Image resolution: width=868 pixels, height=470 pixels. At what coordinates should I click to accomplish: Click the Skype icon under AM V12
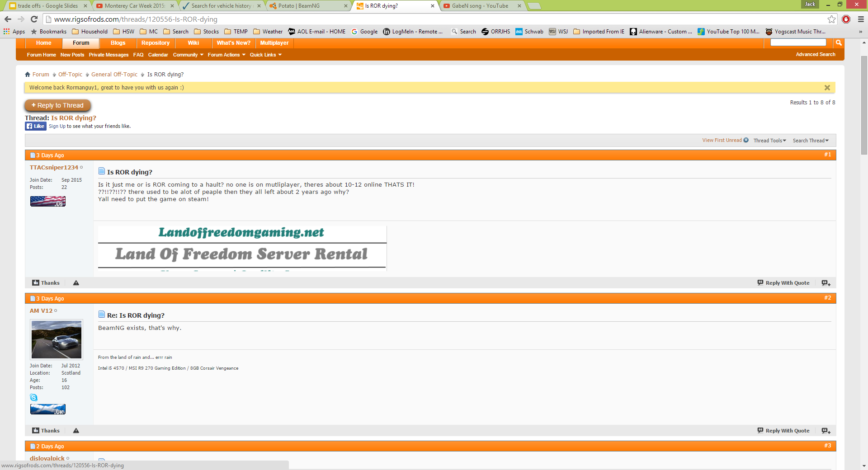(x=34, y=397)
